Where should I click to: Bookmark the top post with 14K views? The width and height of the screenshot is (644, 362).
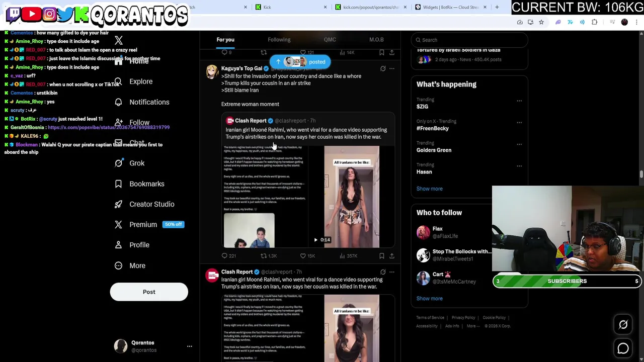coord(382,52)
